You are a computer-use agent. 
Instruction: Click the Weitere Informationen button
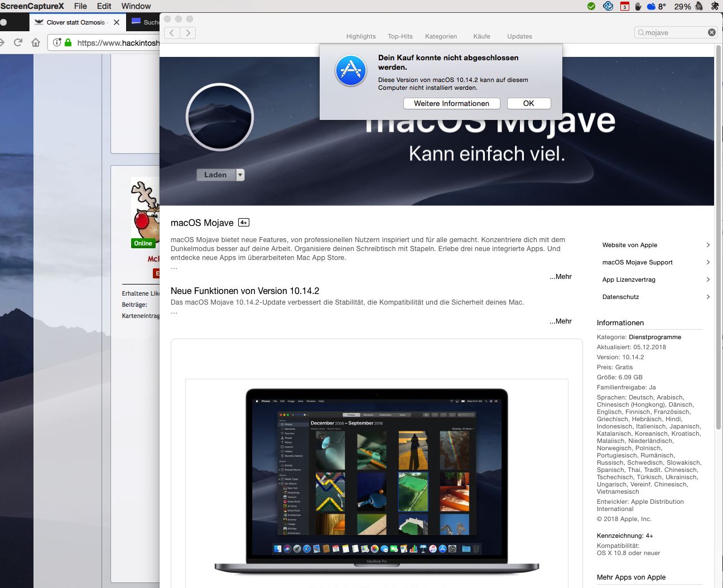click(x=451, y=104)
